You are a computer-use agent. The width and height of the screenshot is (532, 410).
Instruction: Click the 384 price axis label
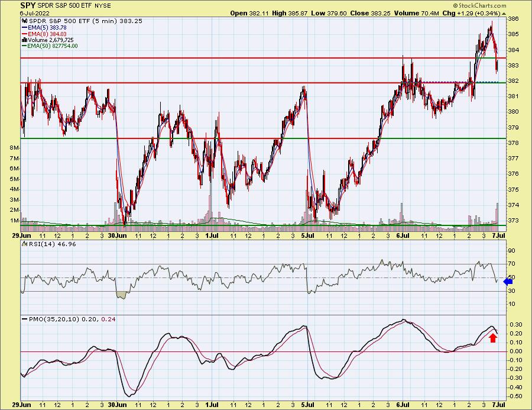click(514, 50)
